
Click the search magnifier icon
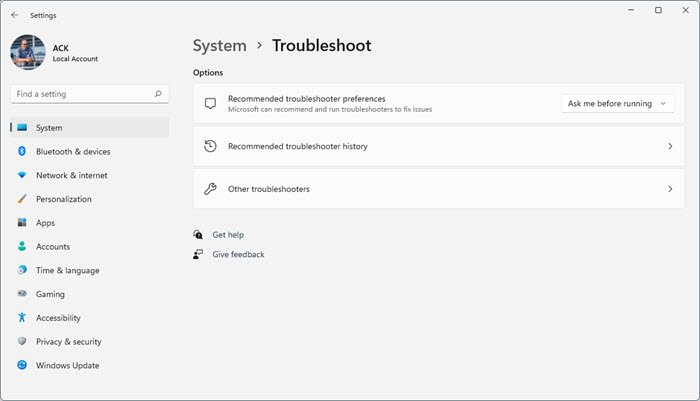158,94
